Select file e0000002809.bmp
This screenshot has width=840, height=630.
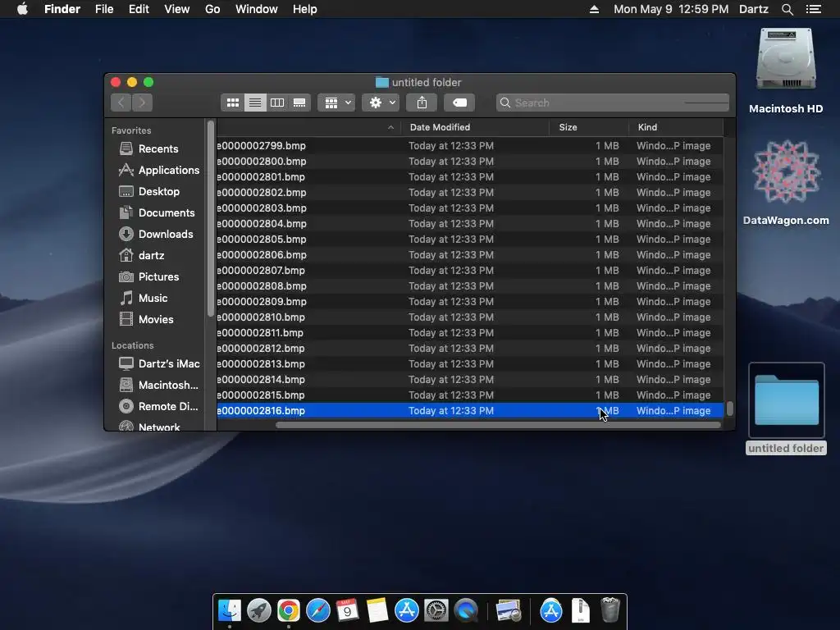point(470,302)
